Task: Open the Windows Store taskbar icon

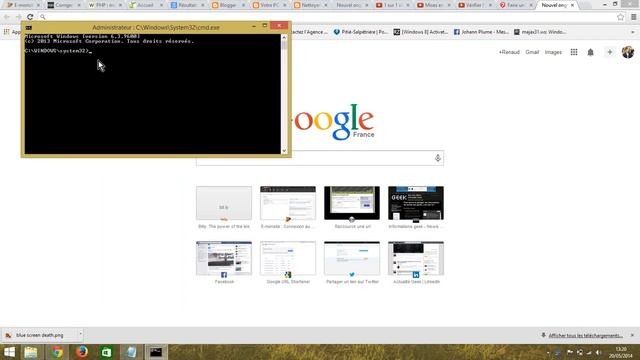Action: 106,352
